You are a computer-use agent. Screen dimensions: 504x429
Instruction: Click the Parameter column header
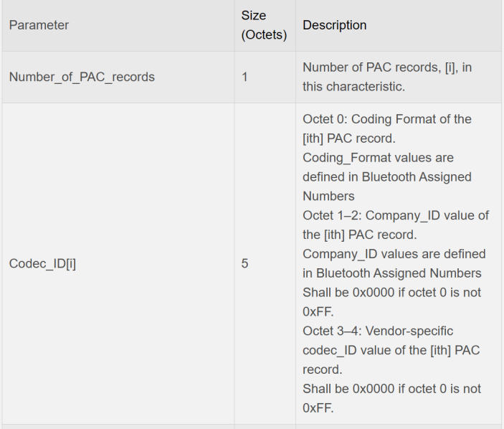[39, 25]
